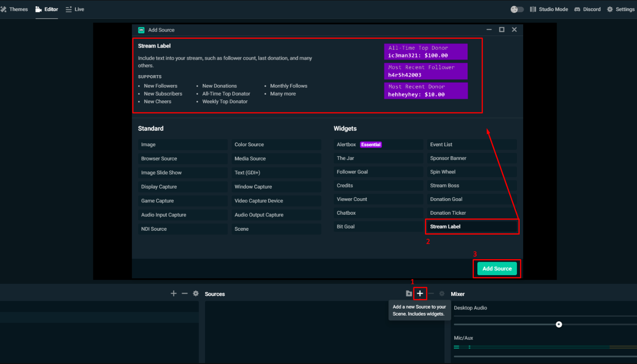Viewport: 637px width, 364px height.
Task: Switch to the Live tab
Action: pyautogui.click(x=75, y=9)
